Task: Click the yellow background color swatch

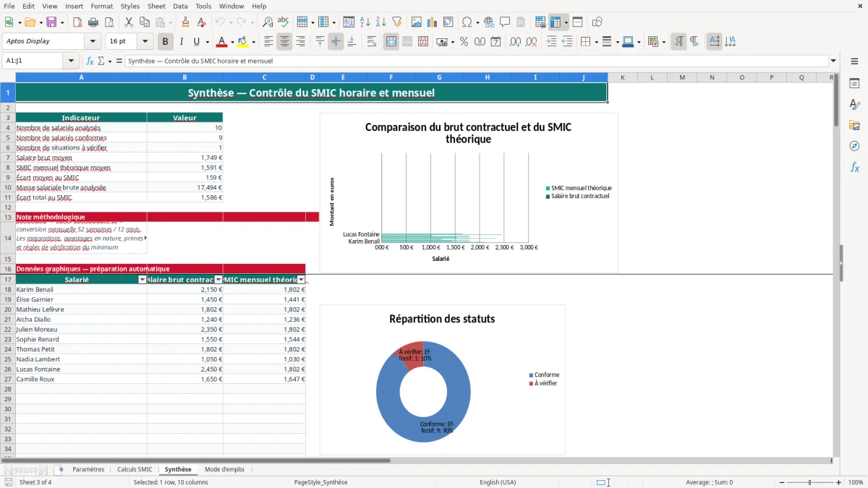Action: pos(243,42)
